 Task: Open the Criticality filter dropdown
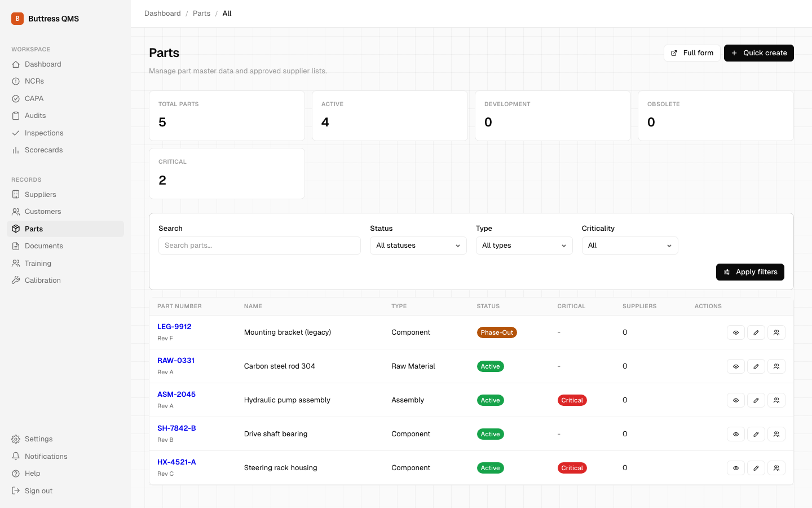coord(630,246)
